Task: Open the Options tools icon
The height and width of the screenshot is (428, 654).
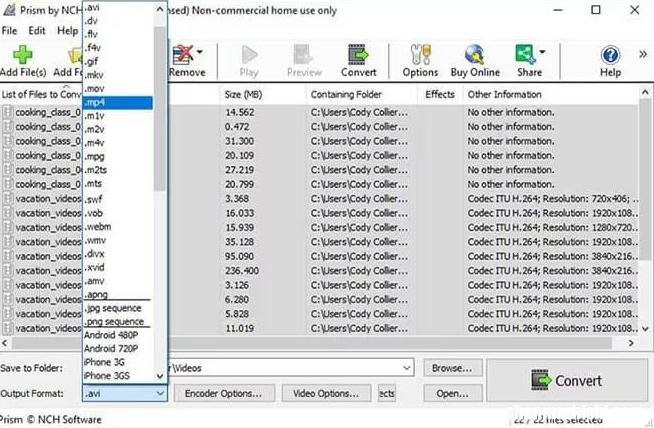Action: click(420, 55)
